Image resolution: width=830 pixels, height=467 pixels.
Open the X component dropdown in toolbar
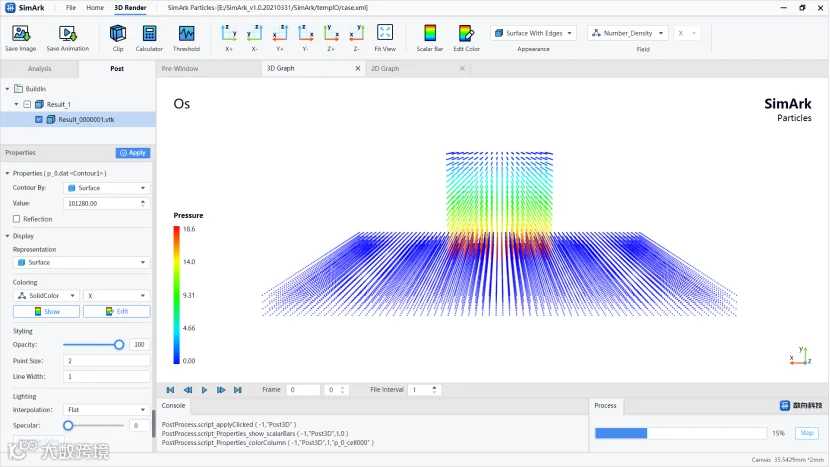pos(687,33)
